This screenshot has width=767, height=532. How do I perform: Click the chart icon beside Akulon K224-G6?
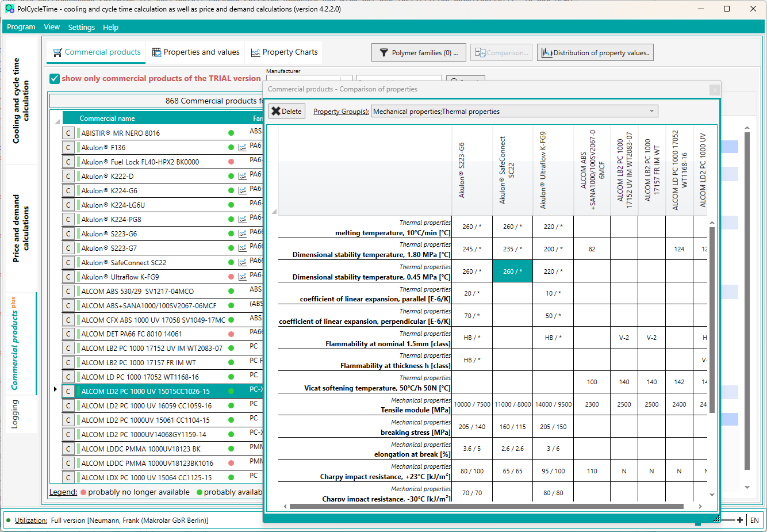243,191
